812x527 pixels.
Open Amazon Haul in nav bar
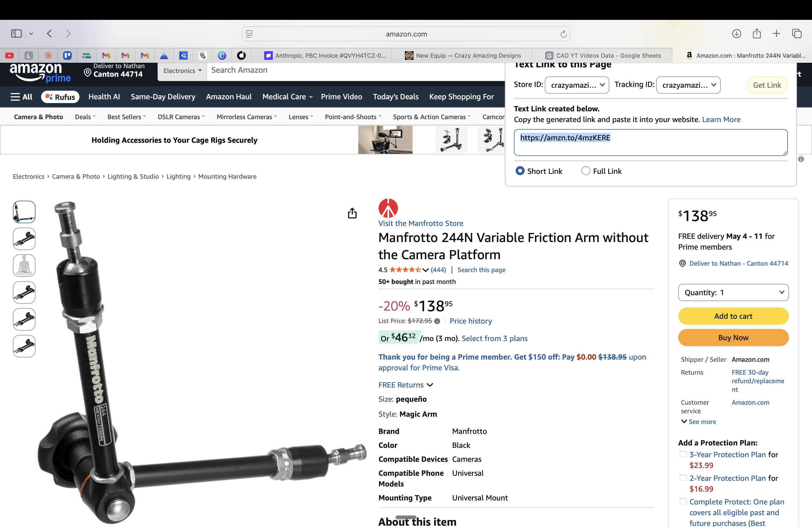[229, 97]
